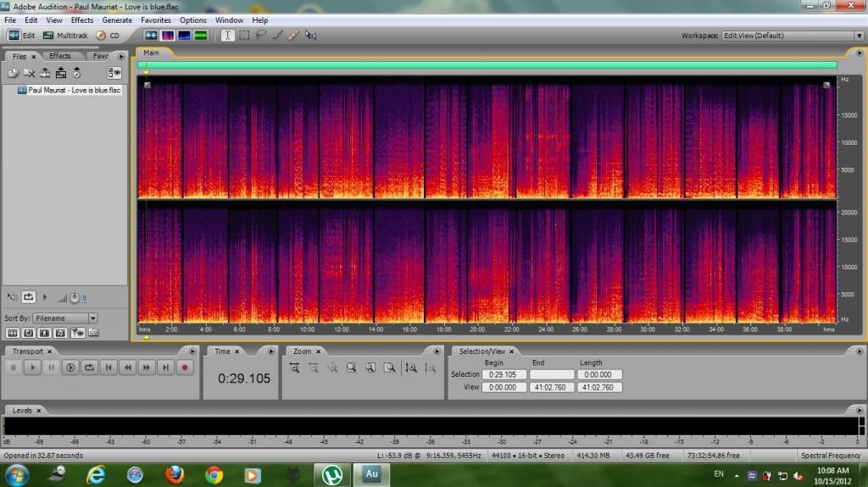Open the Transport panel options menu arrow
This screenshot has width=868, height=487.
click(x=192, y=351)
